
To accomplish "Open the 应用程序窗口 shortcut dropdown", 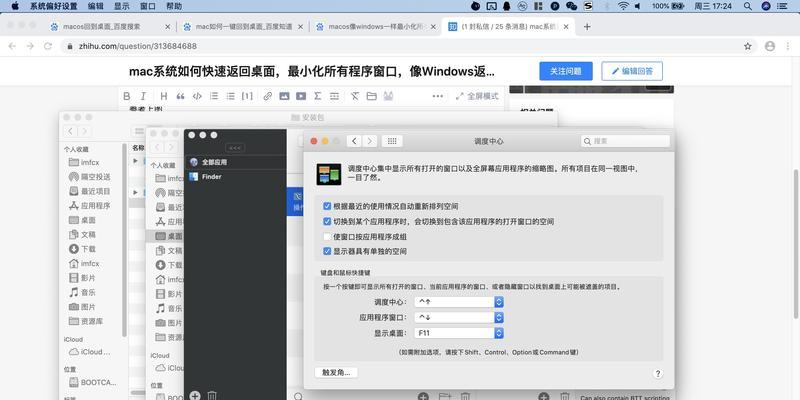I will 459,317.
